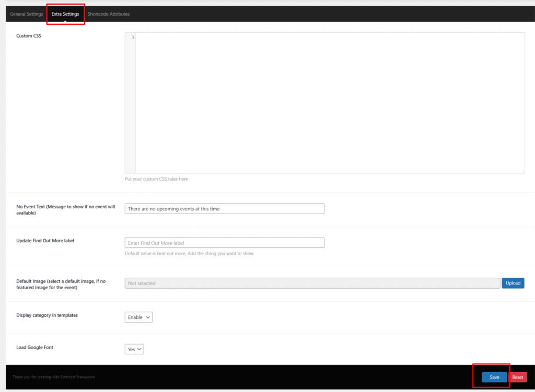The width and height of the screenshot is (535, 392).
Task: Click line number 1 in the CSS editor
Action: click(x=133, y=37)
